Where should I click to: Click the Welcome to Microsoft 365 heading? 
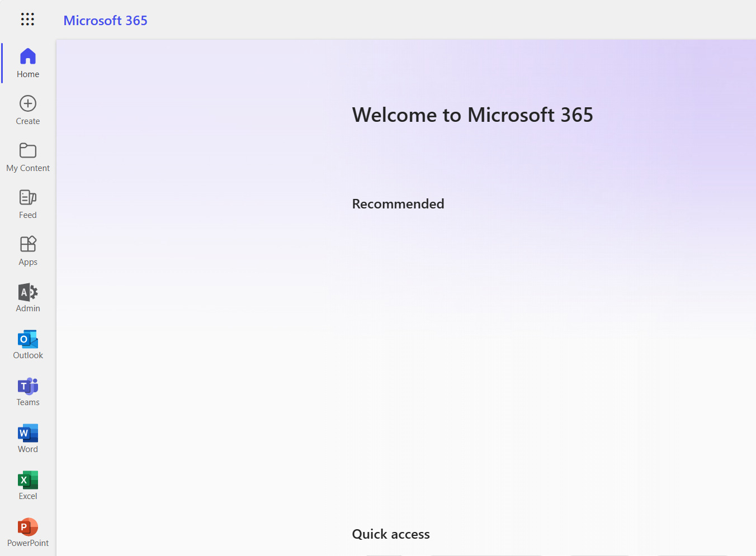pos(472,115)
